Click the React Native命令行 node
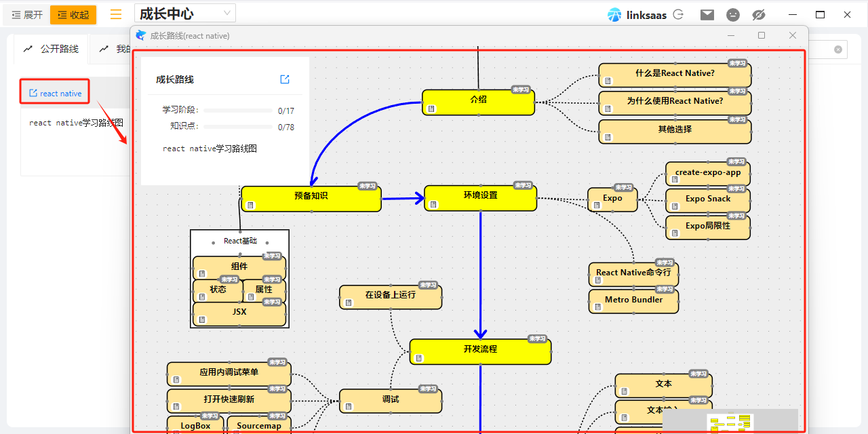The image size is (868, 434). pyautogui.click(x=633, y=275)
